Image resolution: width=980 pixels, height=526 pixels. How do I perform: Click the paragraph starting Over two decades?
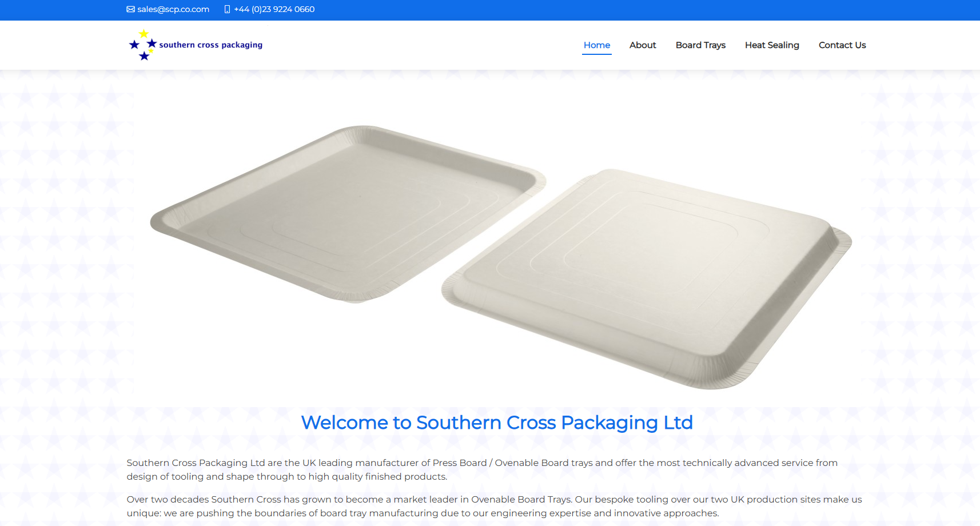click(x=494, y=506)
